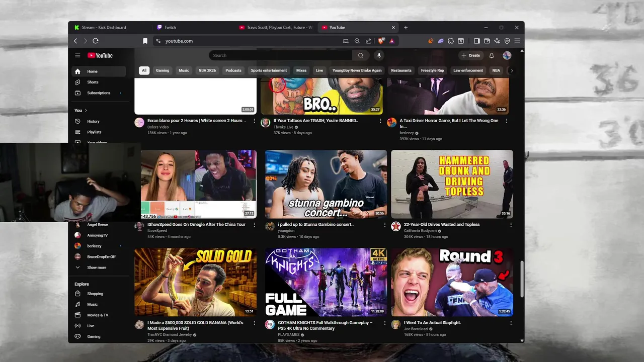Viewport: 644px width, 362px height.
Task: Open the Brave VPN shield icon
Action: [x=507, y=41]
